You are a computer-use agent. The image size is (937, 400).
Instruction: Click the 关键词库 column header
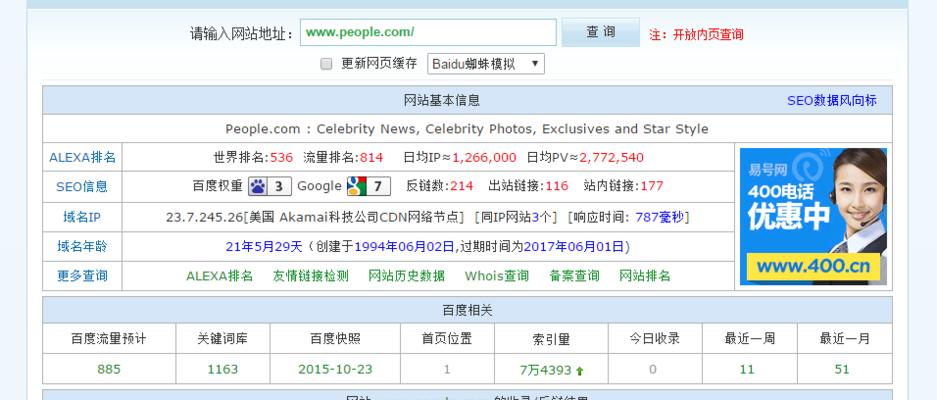tap(222, 339)
